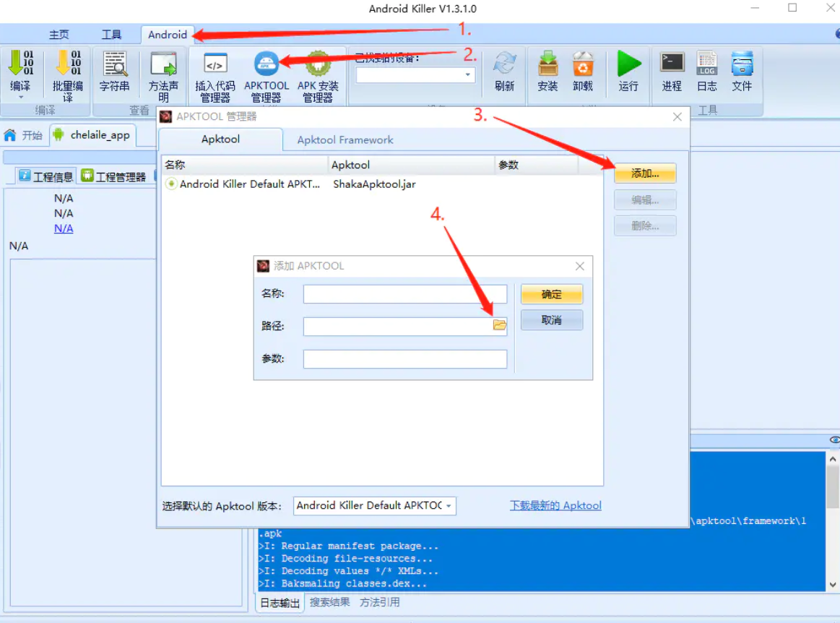
Task: Click the Regular manifest package log line
Action: click(349, 546)
